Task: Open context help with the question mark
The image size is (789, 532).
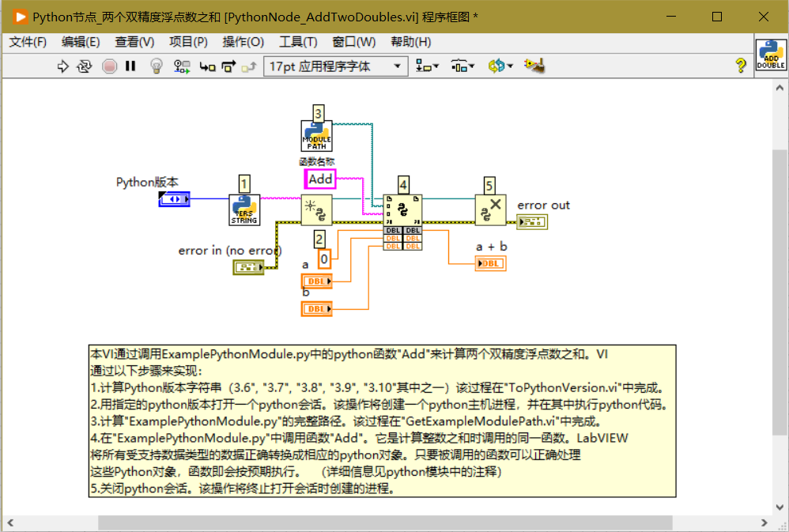Action: pos(740,66)
